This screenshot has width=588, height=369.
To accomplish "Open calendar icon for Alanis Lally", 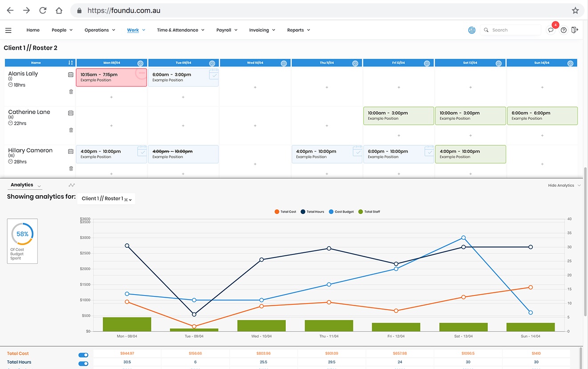I will coord(71,75).
